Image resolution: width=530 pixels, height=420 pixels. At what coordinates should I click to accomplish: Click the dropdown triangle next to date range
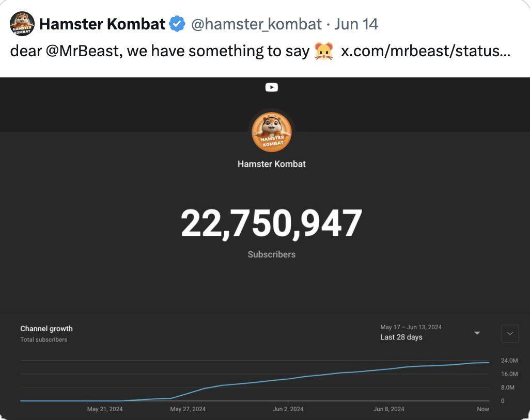coord(477,333)
